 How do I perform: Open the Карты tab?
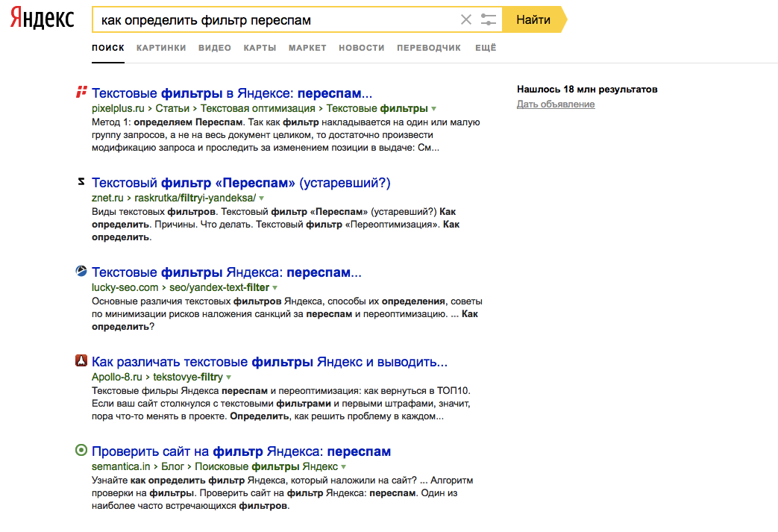tap(260, 48)
